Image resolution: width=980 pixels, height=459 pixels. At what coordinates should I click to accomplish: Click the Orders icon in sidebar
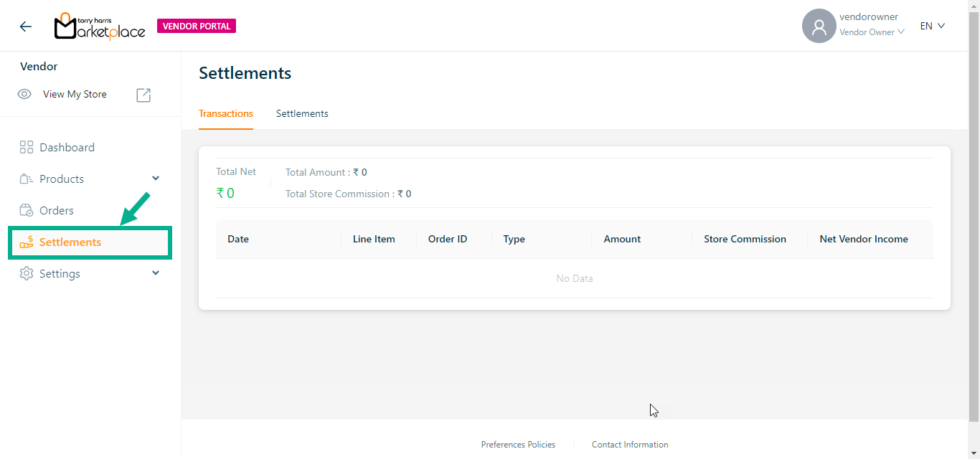(x=27, y=211)
